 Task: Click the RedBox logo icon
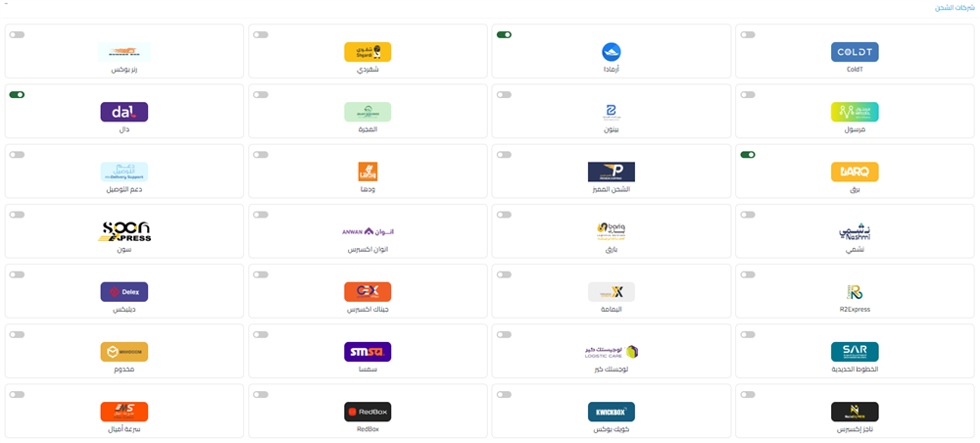coord(367,412)
